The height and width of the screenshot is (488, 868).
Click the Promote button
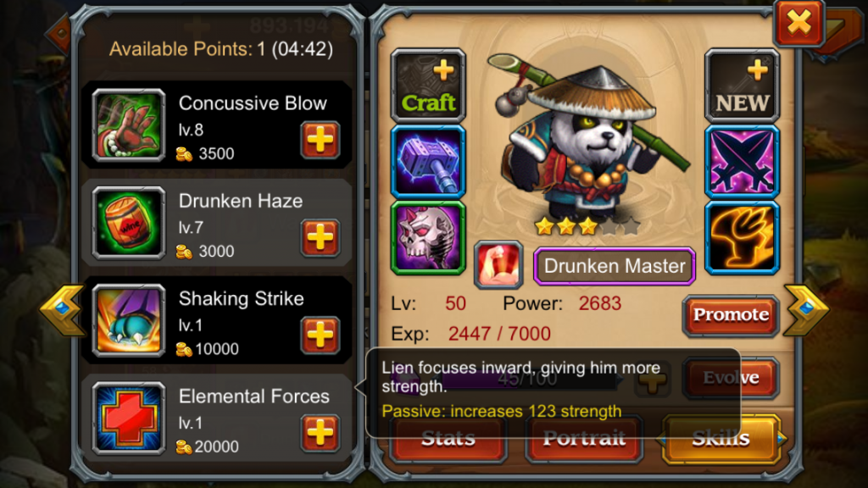[x=731, y=315]
